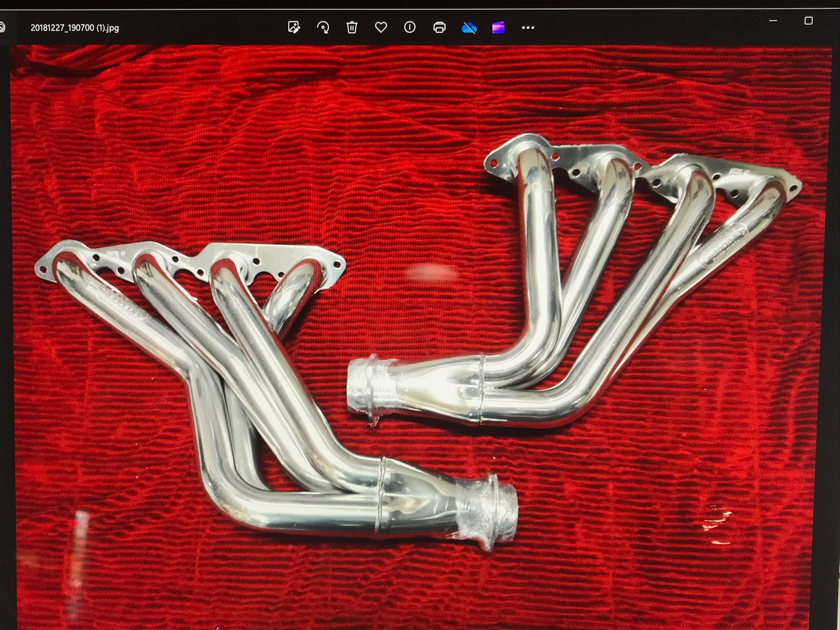Enable OneDrive sync for this photo
Image resolution: width=840 pixels, height=630 pixels.
(470, 27)
